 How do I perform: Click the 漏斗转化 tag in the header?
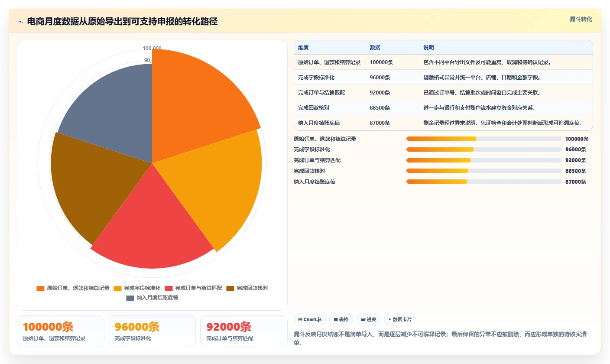pos(581,19)
